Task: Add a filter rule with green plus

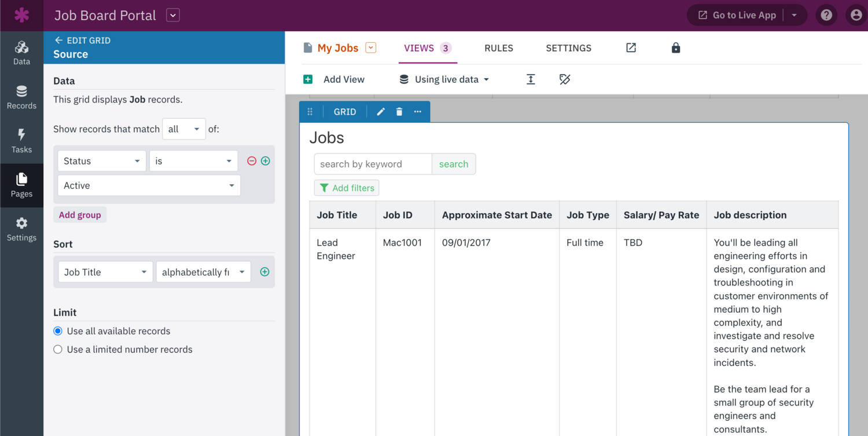Action: tap(266, 161)
